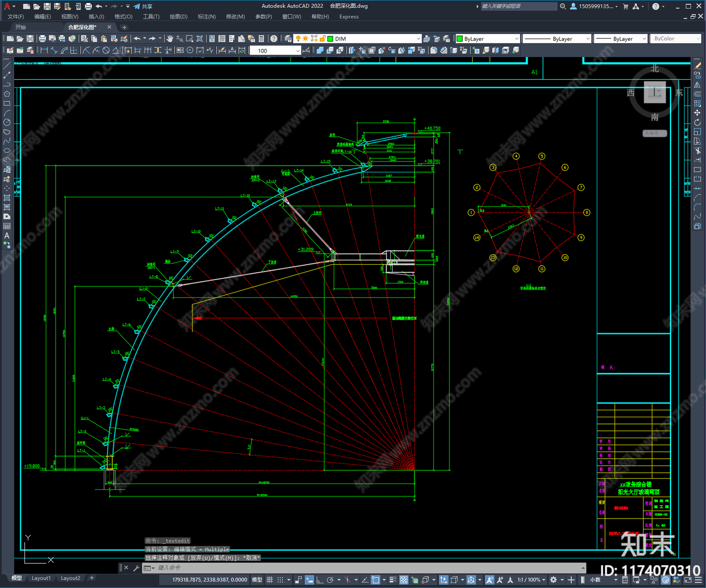The height and width of the screenshot is (588, 706).
Task: Click the Center Mark dimension tool
Action: pyautogui.click(x=190, y=51)
